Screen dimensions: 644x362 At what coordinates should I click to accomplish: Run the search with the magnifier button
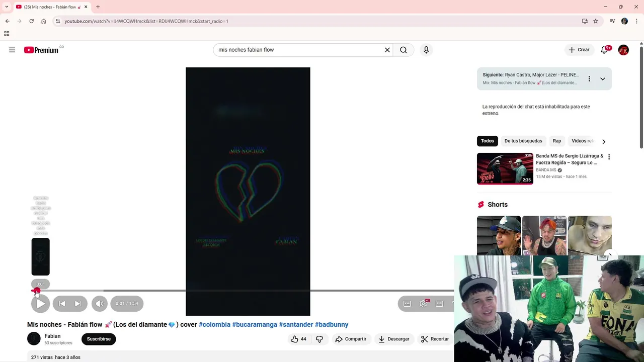(404, 50)
